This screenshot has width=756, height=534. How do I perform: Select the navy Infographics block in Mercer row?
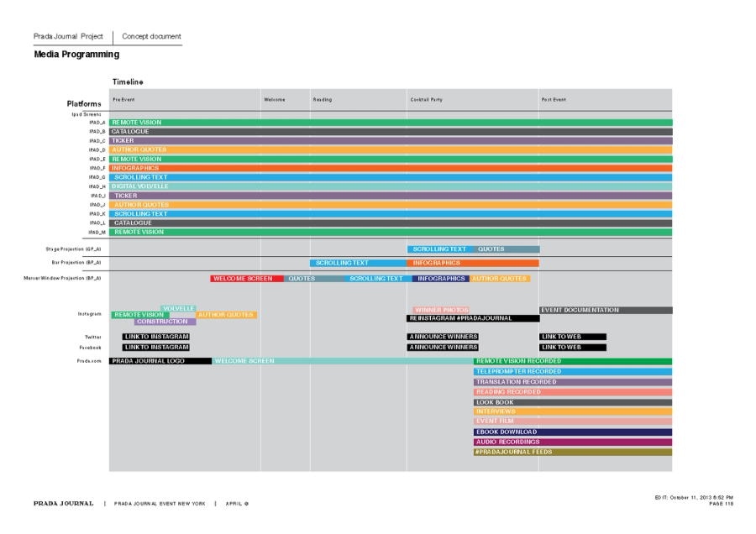click(x=441, y=279)
